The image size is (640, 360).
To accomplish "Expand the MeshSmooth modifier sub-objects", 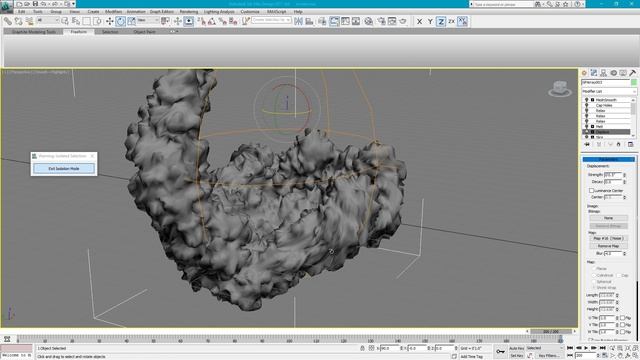I will [x=592, y=100].
